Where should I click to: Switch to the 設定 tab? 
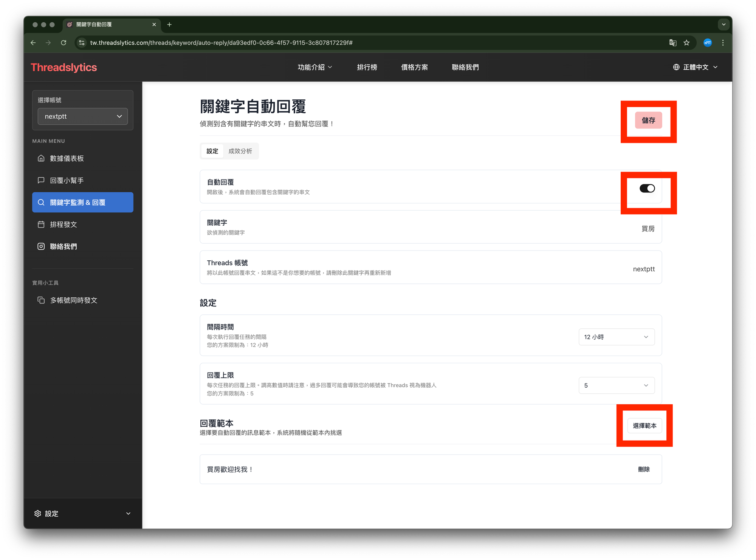212,151
